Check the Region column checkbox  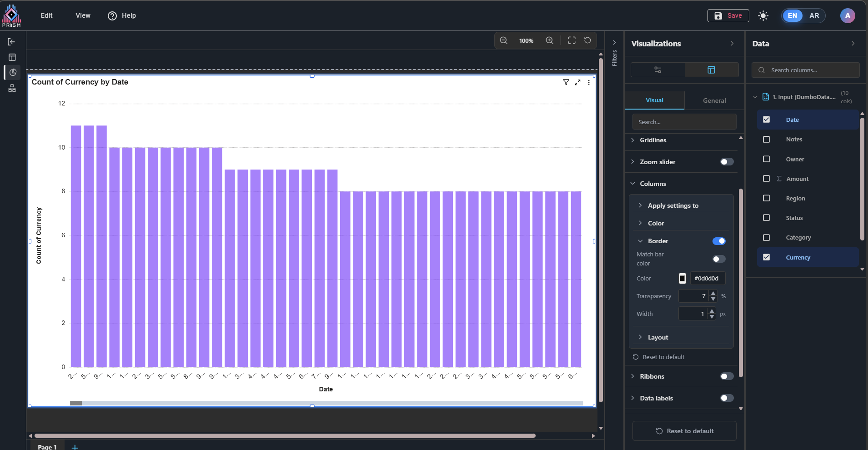click(766, 198)
